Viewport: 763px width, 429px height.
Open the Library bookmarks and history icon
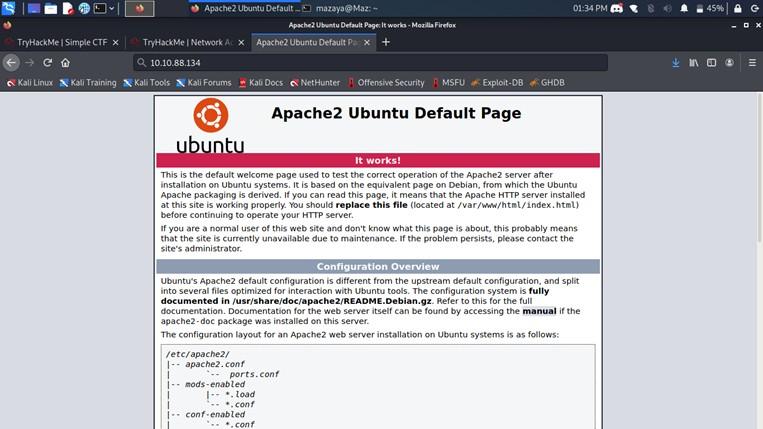pos(693,62)
